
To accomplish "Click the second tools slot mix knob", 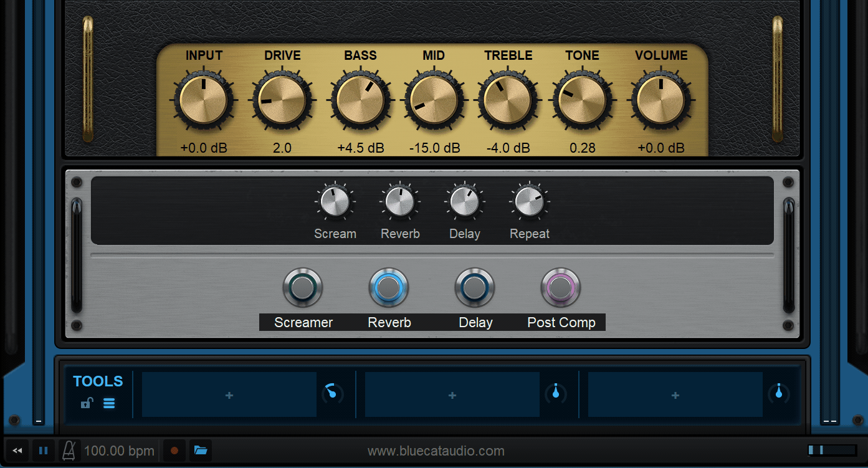I will [556, 393].
